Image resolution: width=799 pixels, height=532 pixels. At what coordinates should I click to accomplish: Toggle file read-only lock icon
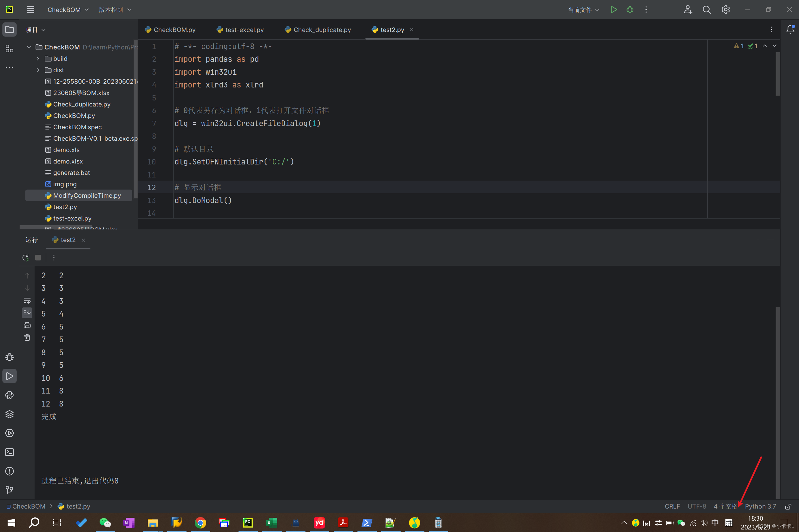(x=788, y=506)
